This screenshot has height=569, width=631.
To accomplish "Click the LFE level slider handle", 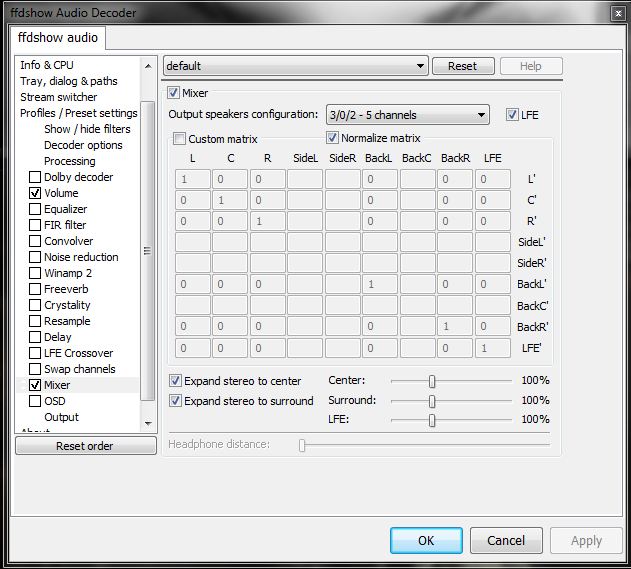I will pos(432,420).
